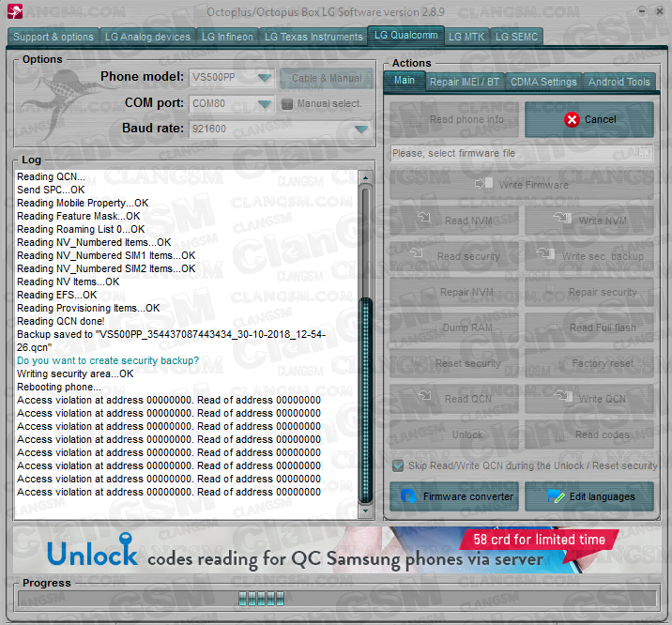Click the 'Writing security area...OK' log line
The width and height of the screenshot is (672, 625).
click(75, 373)
